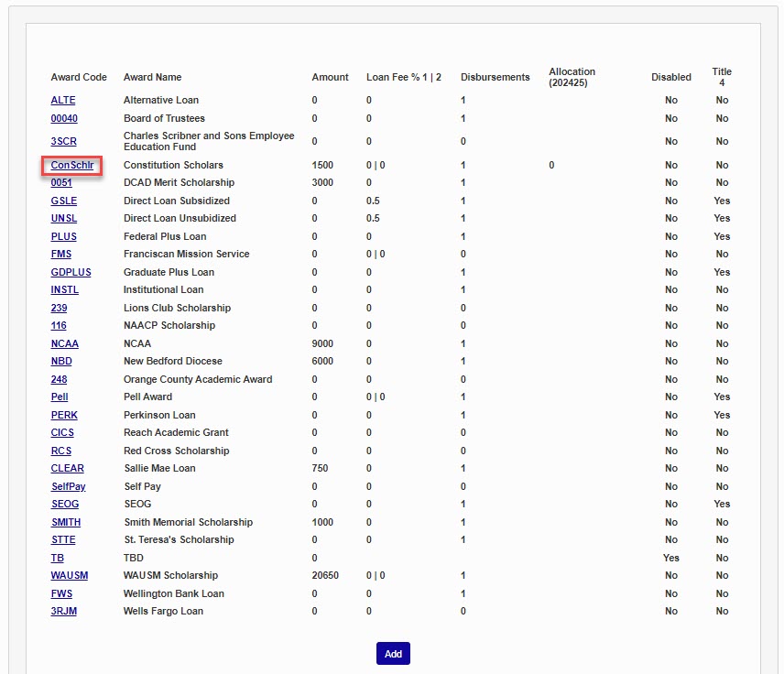Screen dimensions: 784x674
Task: Select the 3RJM Wells Fargo Loan code
Action: (63, 612)
